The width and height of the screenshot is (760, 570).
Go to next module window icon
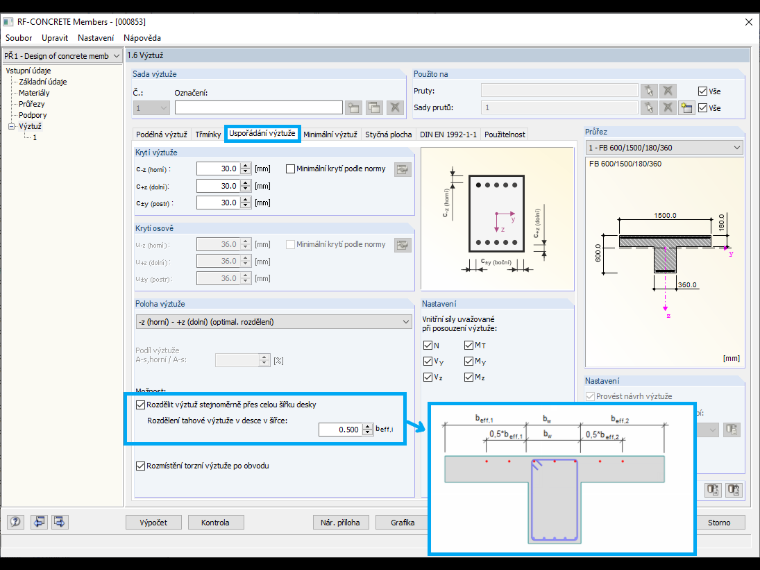60,522
